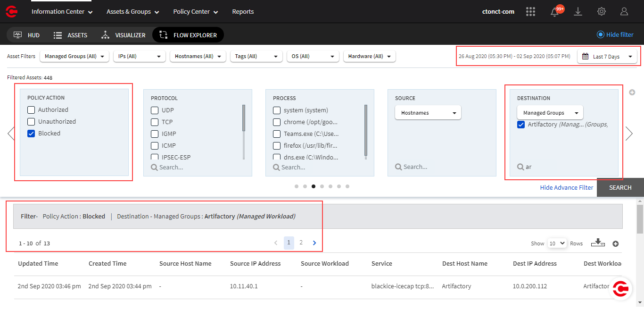This screenshot has height=310, width=644.
Task: Open the user profile icon
Action: point(624,11)
